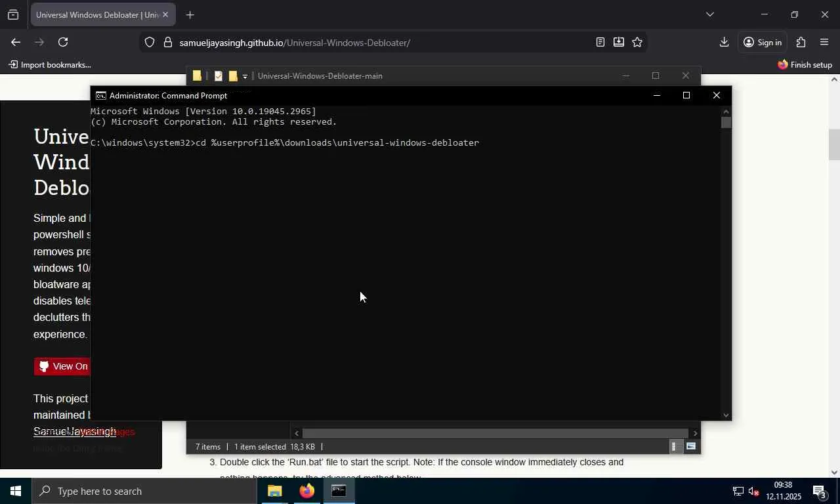Open the volume control in system tray

pos(753,491)
